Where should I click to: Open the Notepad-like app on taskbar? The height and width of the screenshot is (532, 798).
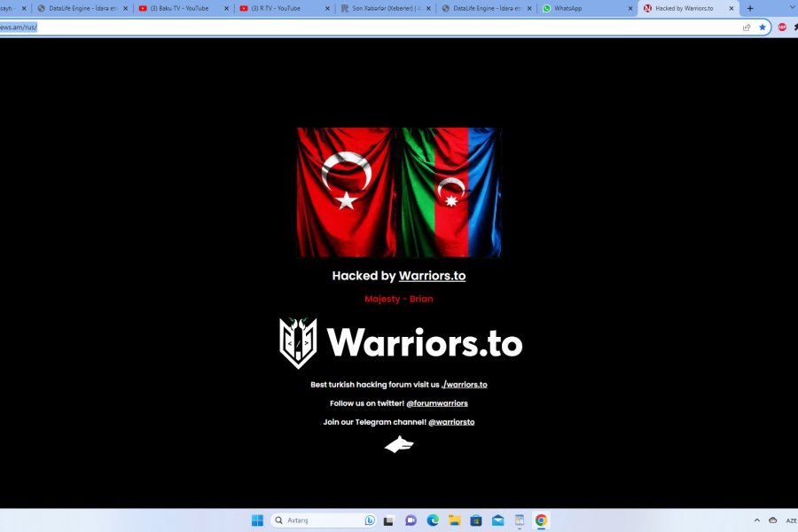click(x=519, y=520)
